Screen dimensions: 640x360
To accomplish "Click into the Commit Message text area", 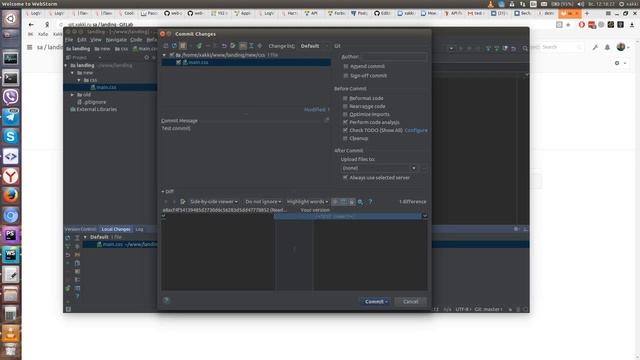I will pyautogui.click(x=245, y=155).
